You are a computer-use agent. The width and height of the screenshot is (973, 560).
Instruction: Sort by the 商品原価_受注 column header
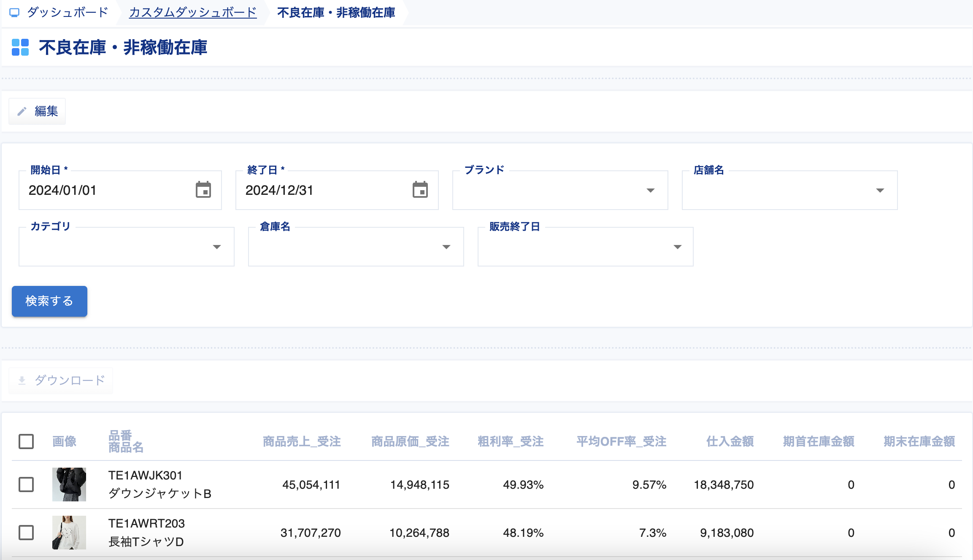[x=410, y=442]
